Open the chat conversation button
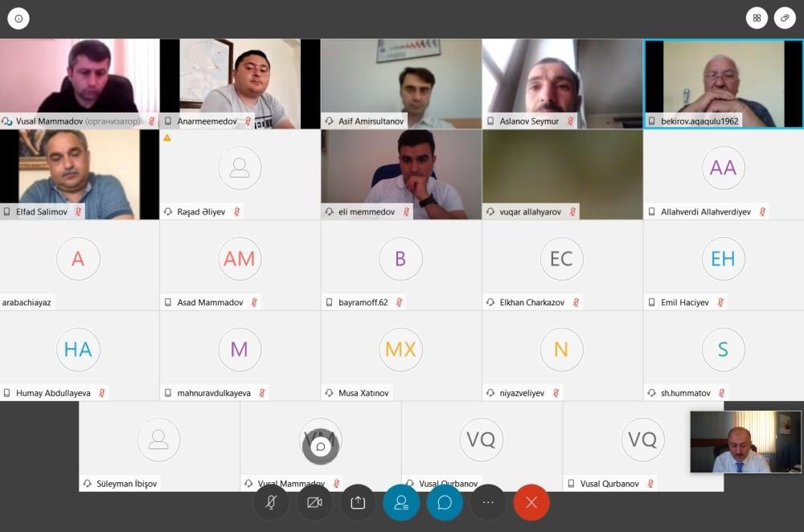 click(445, 503)
